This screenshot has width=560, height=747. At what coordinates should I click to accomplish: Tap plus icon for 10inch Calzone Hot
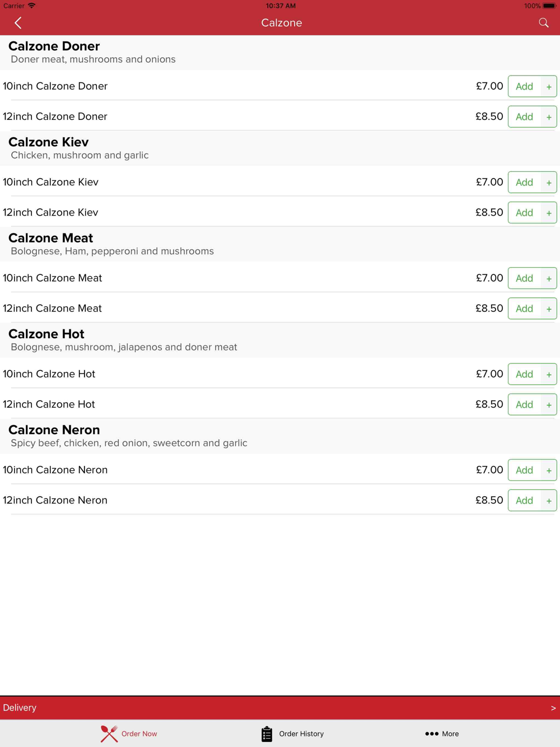click(549, 374)
